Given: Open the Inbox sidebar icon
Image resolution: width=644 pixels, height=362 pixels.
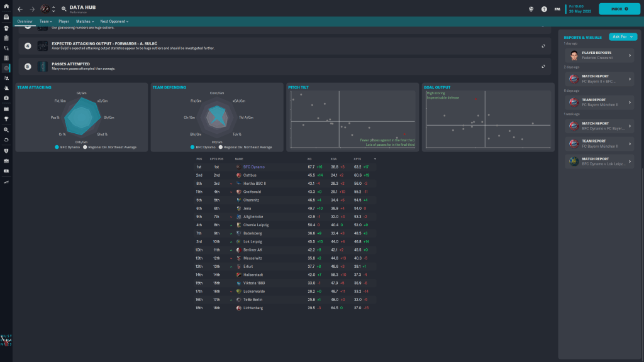Looking at the screenshot, I should 6,17.
